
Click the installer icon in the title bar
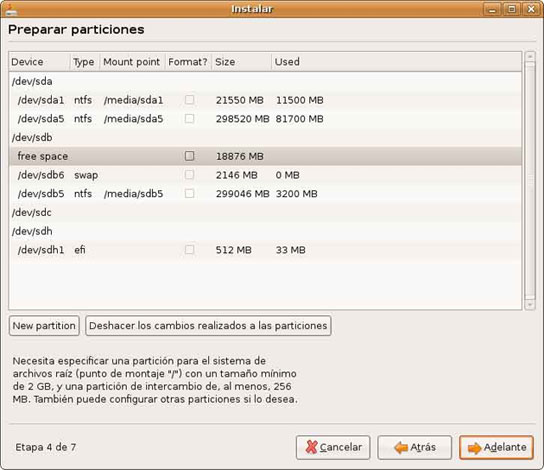[x=10, y=9]
